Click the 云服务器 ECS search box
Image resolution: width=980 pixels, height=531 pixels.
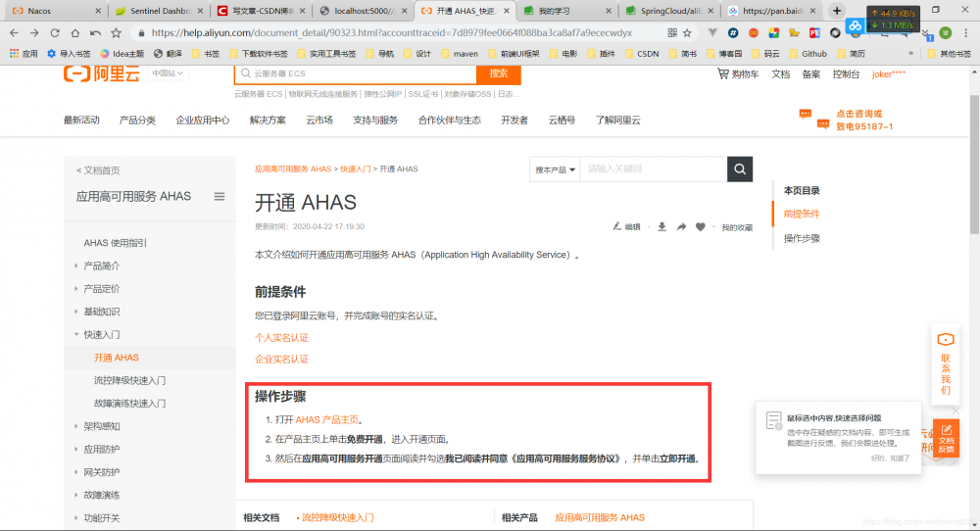click(355, 73)
